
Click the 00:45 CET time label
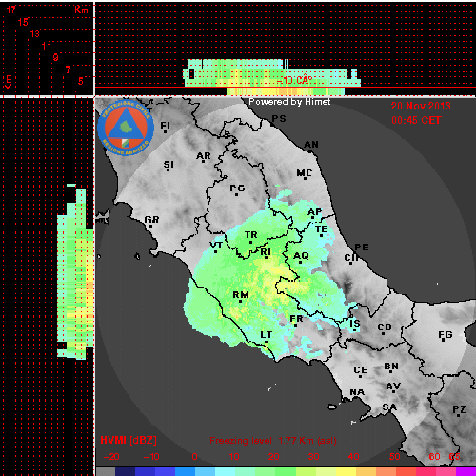click(416, 120)
